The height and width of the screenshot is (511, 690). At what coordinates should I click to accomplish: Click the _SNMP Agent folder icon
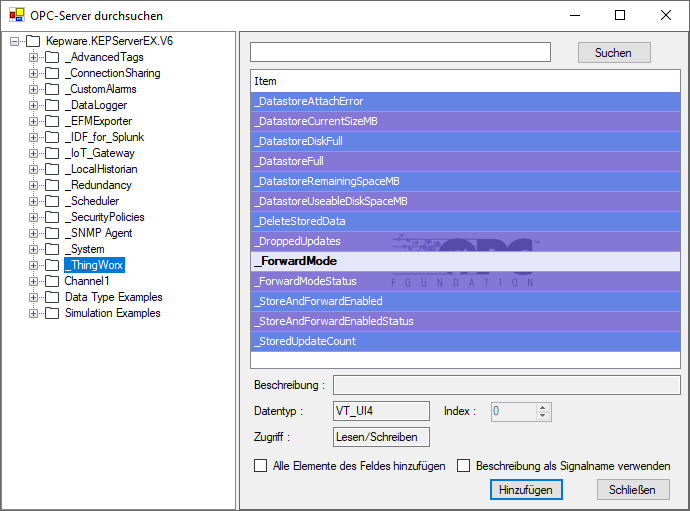click(52, 233)
